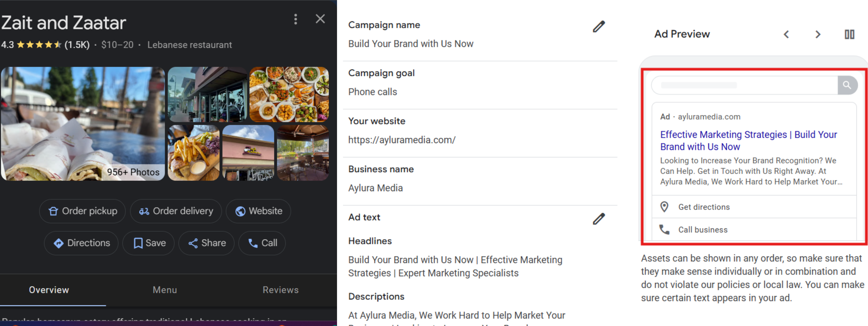Click the $10–20 price range text
This screenshot has width=868, height=326.
coord(117,45)
